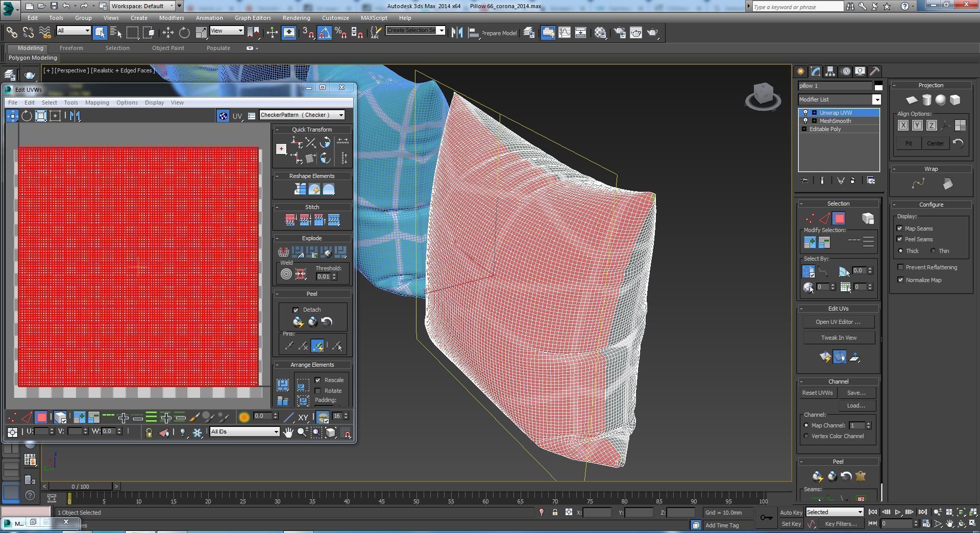
Task: Open Mapping menu in Edit UVWs
Action: coord(97,103)
